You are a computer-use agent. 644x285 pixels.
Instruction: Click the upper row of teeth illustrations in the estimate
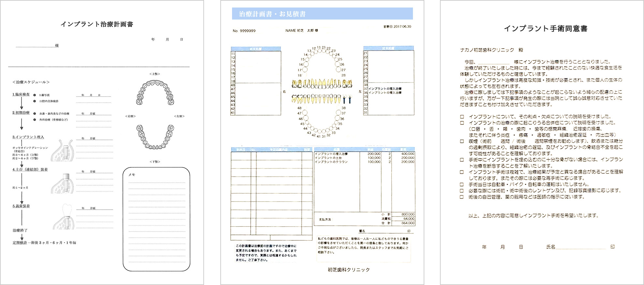[x=322, y=83]
